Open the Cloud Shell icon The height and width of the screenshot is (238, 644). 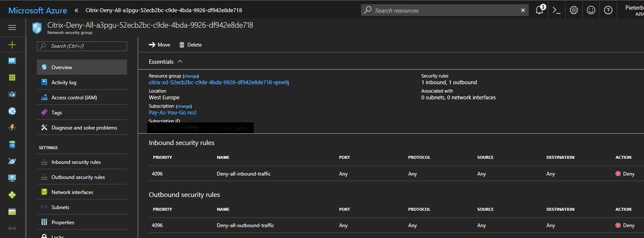point(556,10)
